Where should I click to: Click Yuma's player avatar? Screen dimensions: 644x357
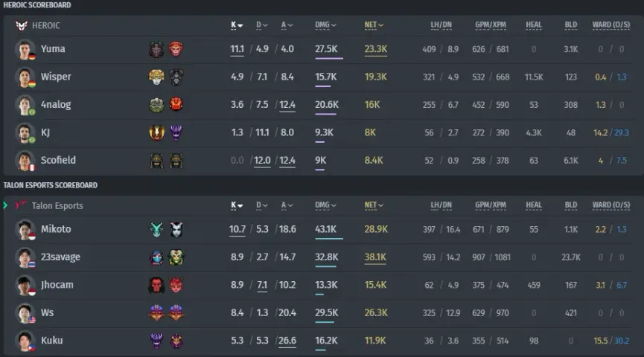tap(25, 49)
